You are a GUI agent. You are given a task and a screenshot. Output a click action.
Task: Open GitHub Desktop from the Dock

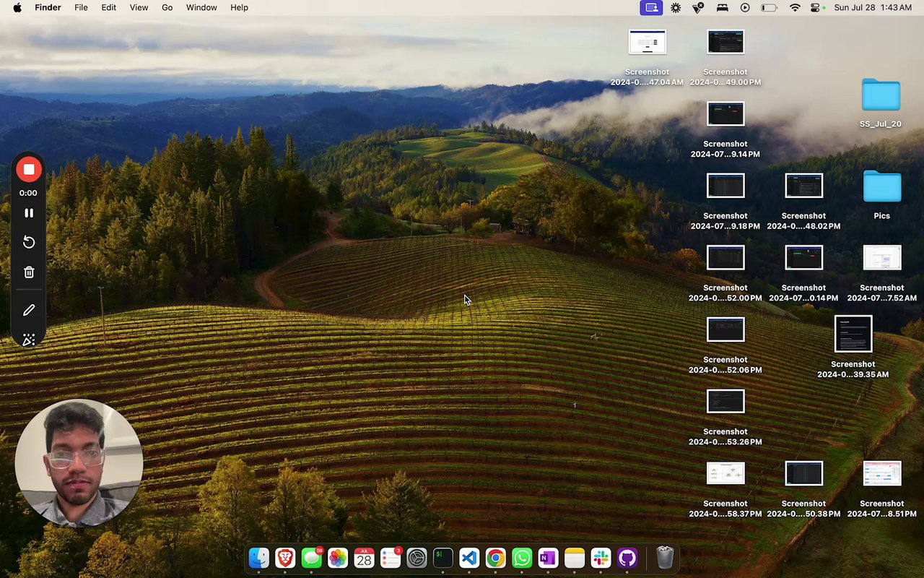pyautogui.click(x=627, y=558)
